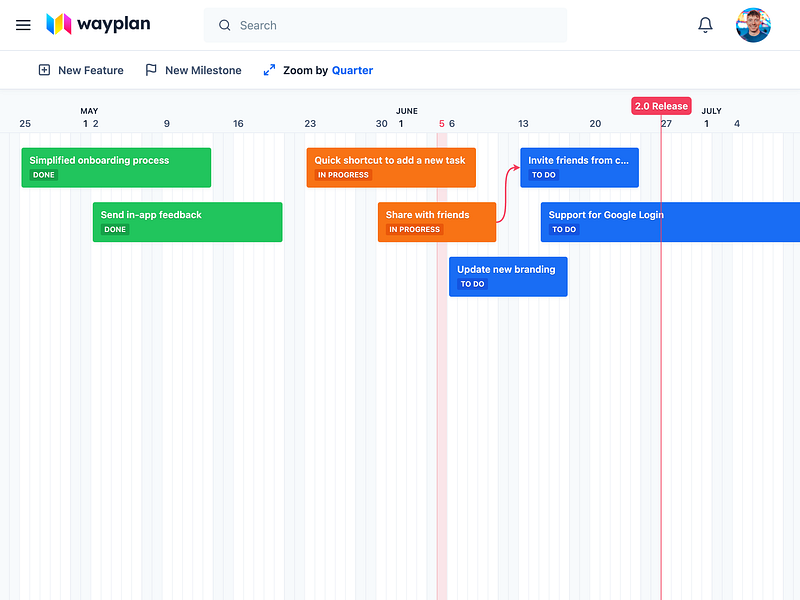Open notifications via the bell icon
Image resolution: width=800 pixels, height=600 pixels.
(x=705, y=25)
